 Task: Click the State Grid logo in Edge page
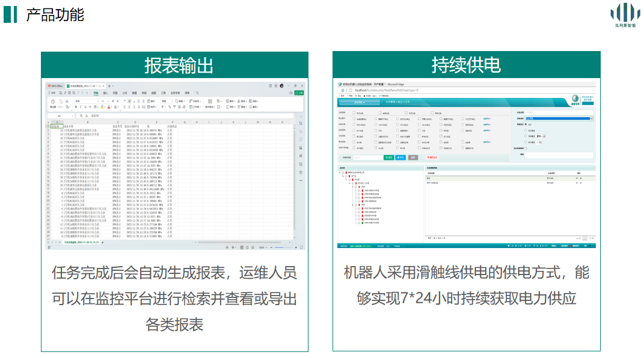click(x=575, y=99)
